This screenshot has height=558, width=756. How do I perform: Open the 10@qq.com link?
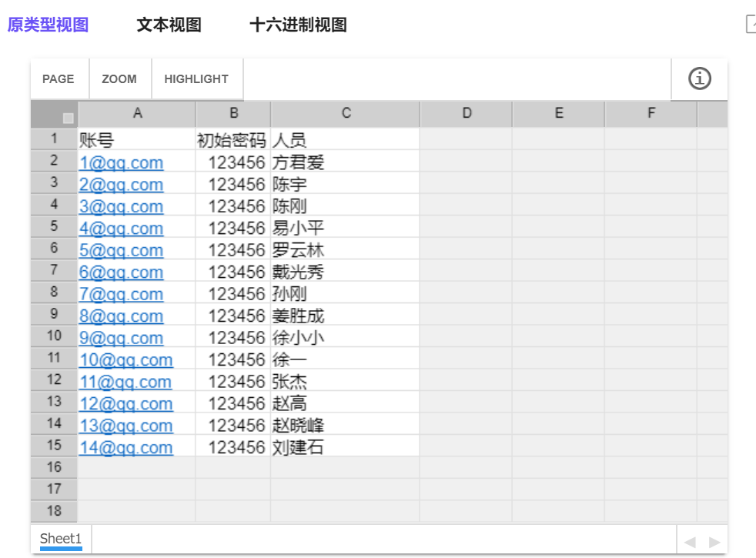[125, 360]
